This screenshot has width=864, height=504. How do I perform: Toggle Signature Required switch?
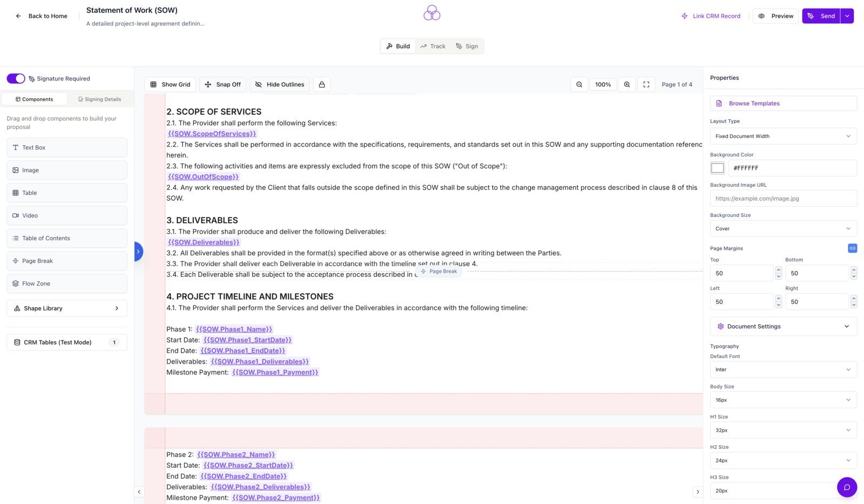tap(16, 79)
